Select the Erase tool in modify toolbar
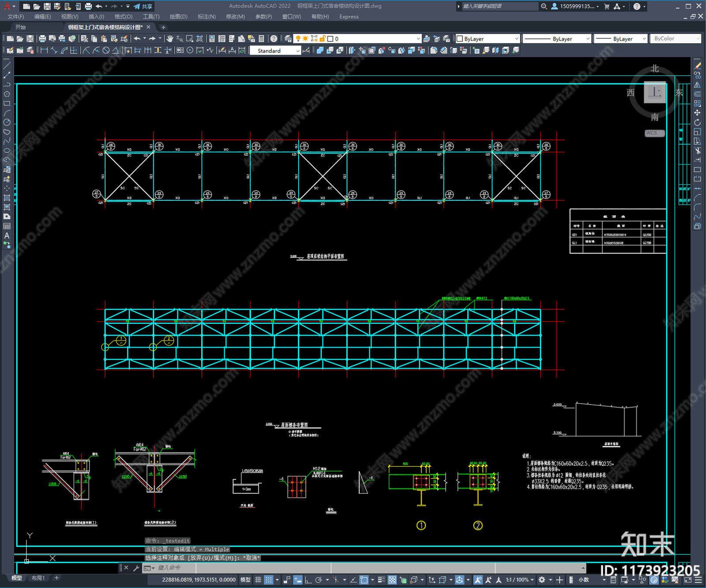This screenshot has width=706, height=588. [x=697, y=66]
